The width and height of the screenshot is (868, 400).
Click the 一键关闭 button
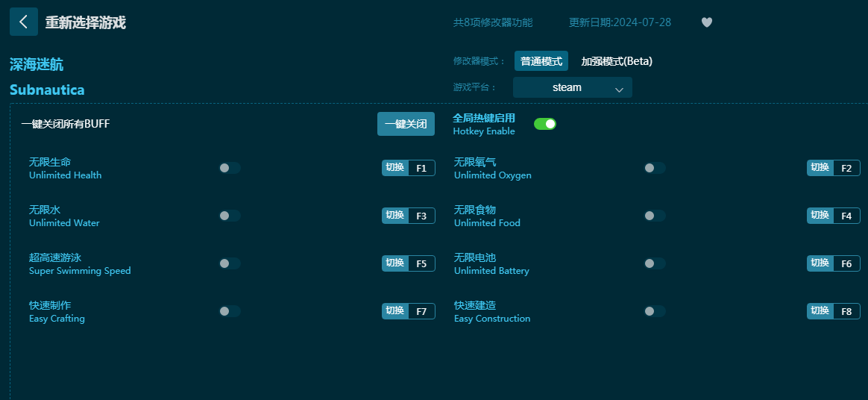pyautogui.click(x=406, y=124)
